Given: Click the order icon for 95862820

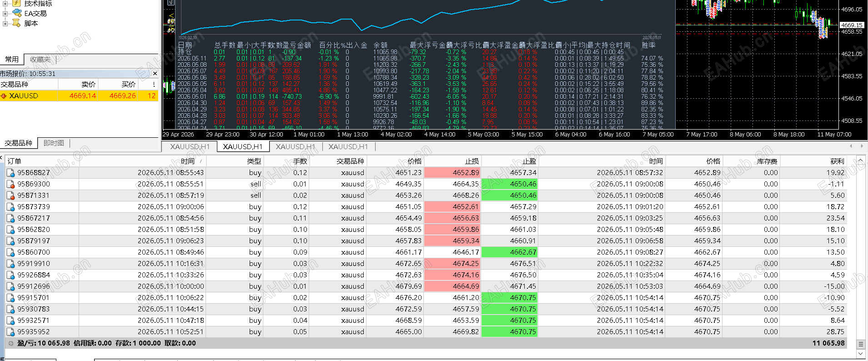Looking at the screenshot, I should [x=10, y=230].
